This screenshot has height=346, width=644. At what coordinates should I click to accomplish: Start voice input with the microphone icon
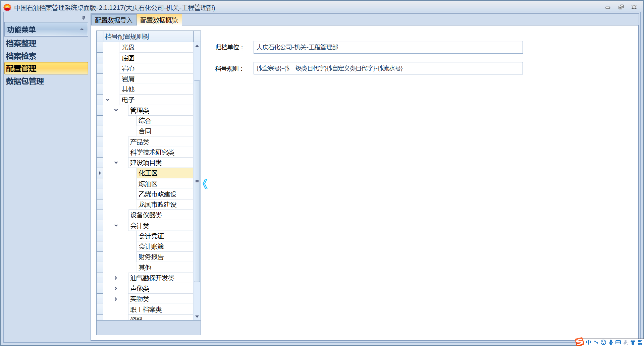pos(611,342)
